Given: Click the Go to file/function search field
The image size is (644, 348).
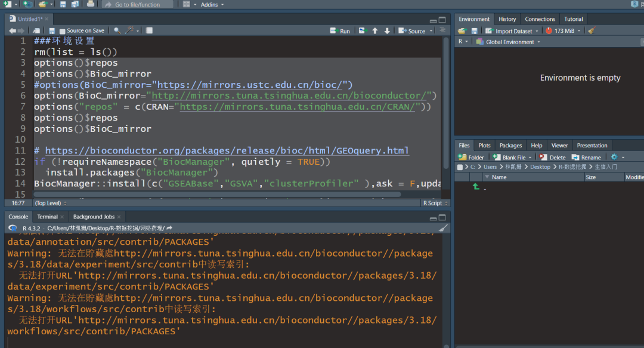Looking at the screenshot, I should point(138,5).
